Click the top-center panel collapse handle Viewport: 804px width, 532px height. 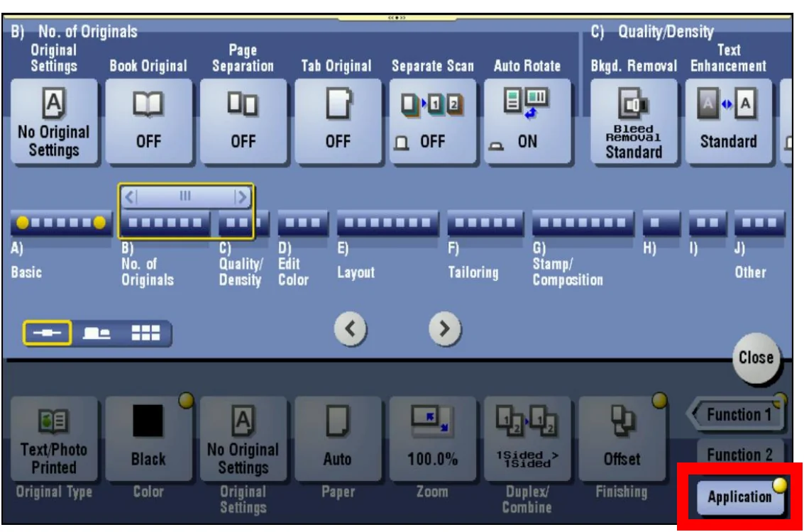397,18
